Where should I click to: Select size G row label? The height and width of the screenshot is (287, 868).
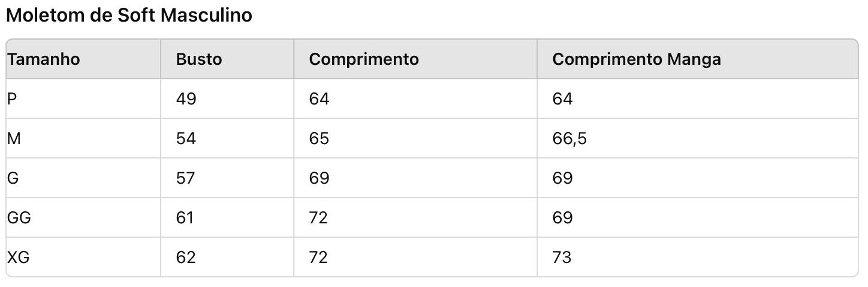point(13,178)
